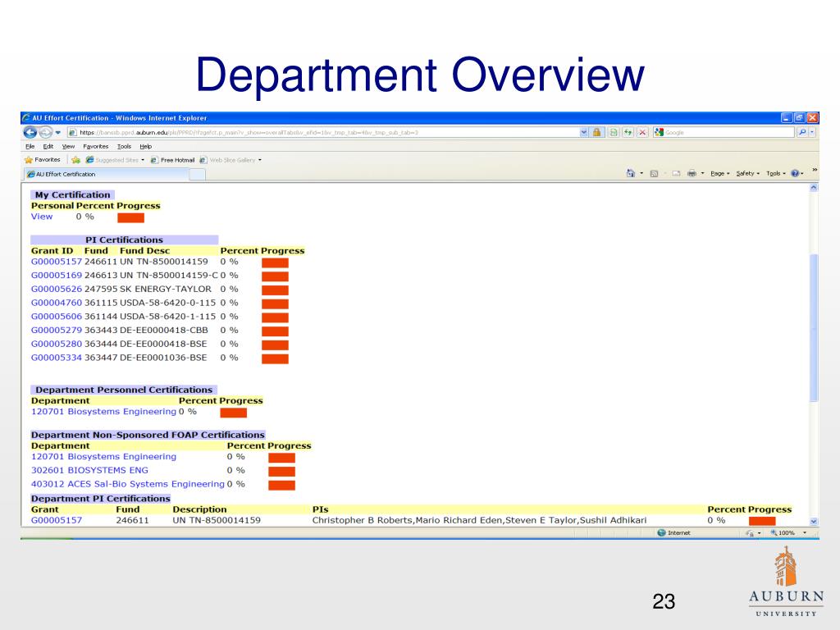Click the Help question mark icon

coord(795,173)
